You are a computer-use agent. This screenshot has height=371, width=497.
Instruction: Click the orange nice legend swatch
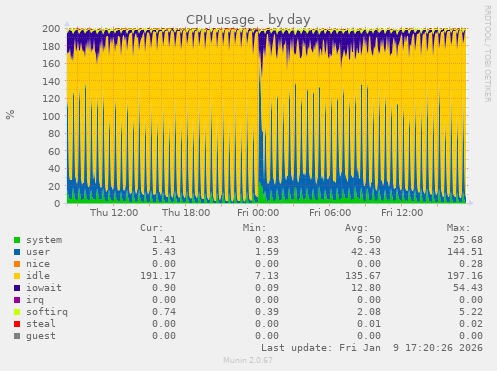[x=17, y=264]
